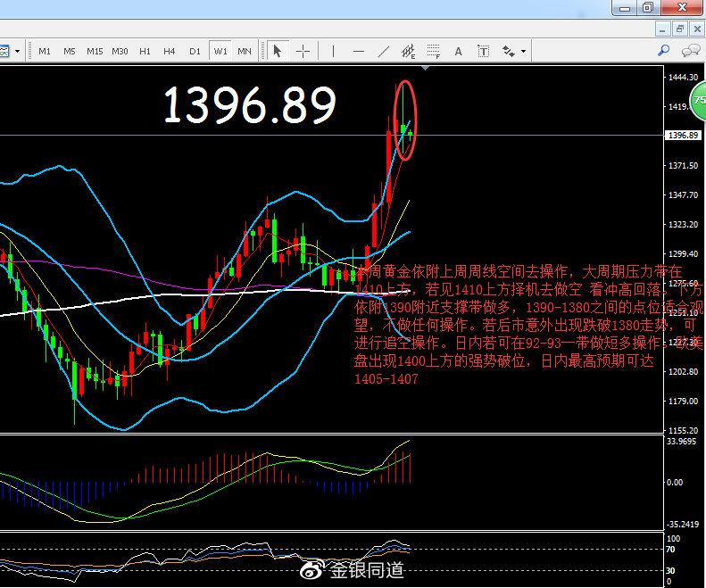706x588 pixels.
Task: Click the RSI 30 level label
Action: click(670, 571)
